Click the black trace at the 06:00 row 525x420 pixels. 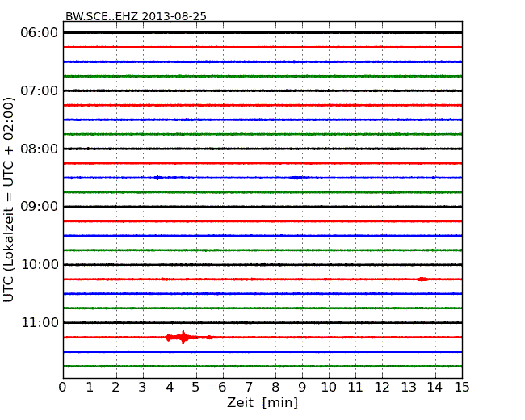point(262,32)
